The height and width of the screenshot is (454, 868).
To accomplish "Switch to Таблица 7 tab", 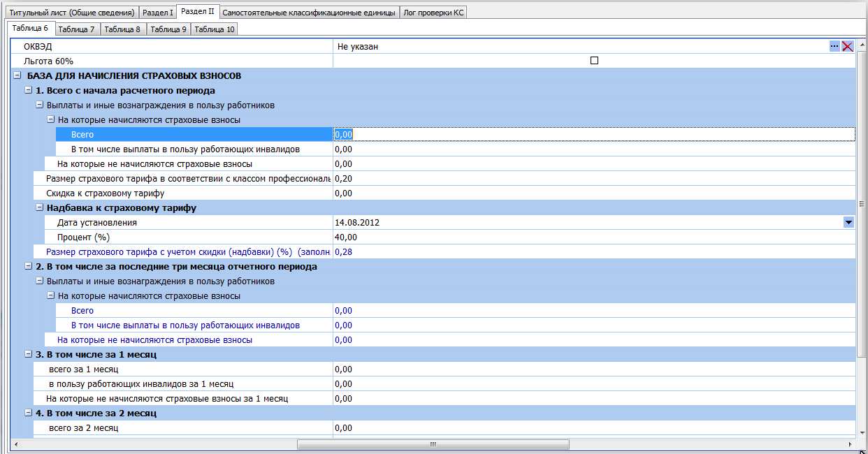I will (77, 29).
